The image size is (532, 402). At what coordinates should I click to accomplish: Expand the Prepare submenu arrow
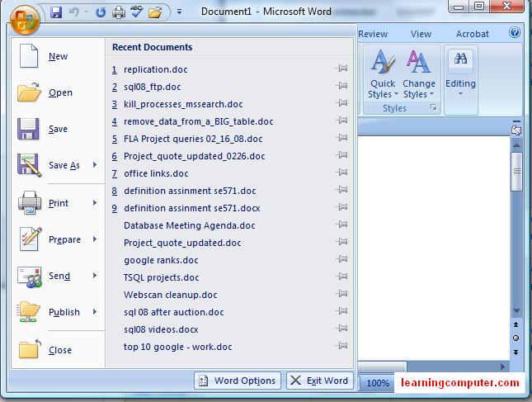[95, 239]
